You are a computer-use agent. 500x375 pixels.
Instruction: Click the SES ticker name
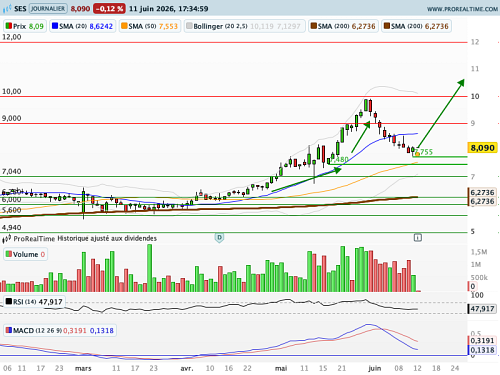(x=20, y=9)
